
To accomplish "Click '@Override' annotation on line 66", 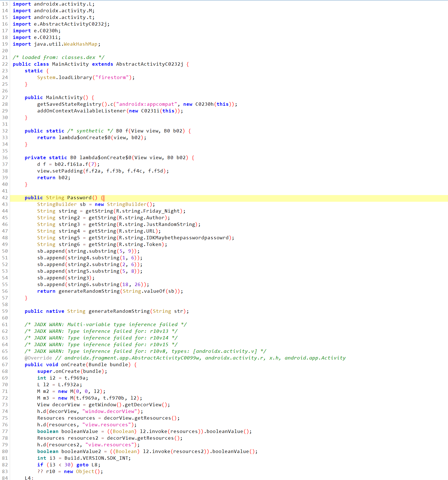I will click(38, 358).
